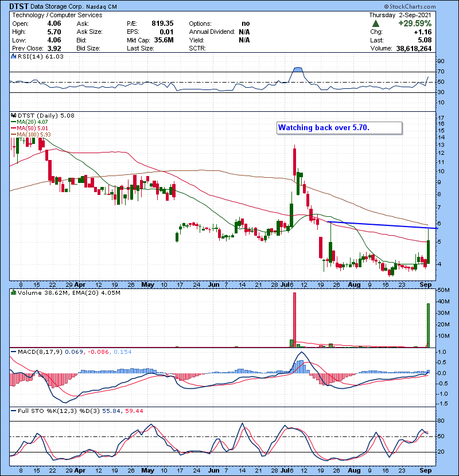Screen dimensions: 459x476
Task: Click the blue descending trendline on price chart
Action: pos(383,225)
